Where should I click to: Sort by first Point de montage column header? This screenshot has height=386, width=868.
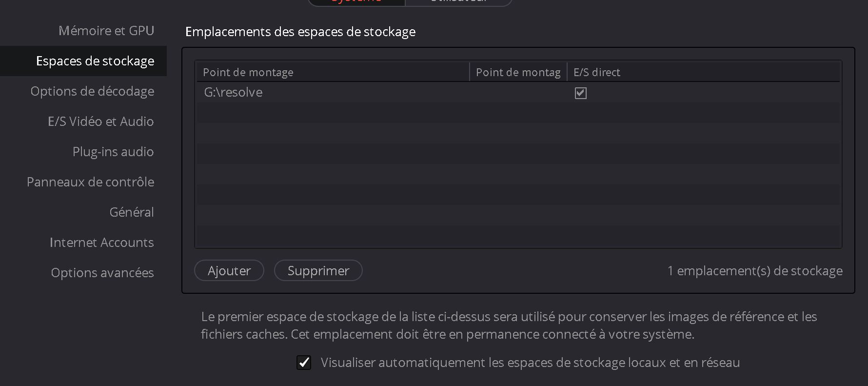click(333, 72)
